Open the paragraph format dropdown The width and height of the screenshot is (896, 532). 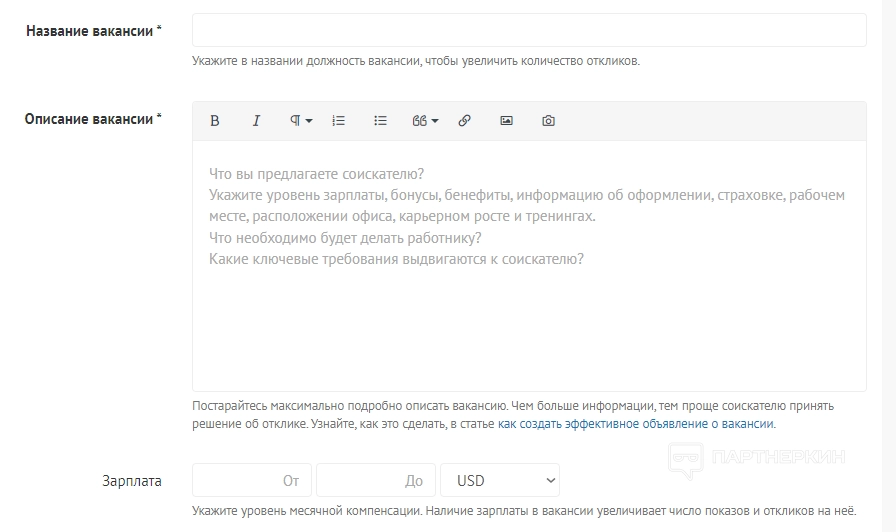(301, 121)
